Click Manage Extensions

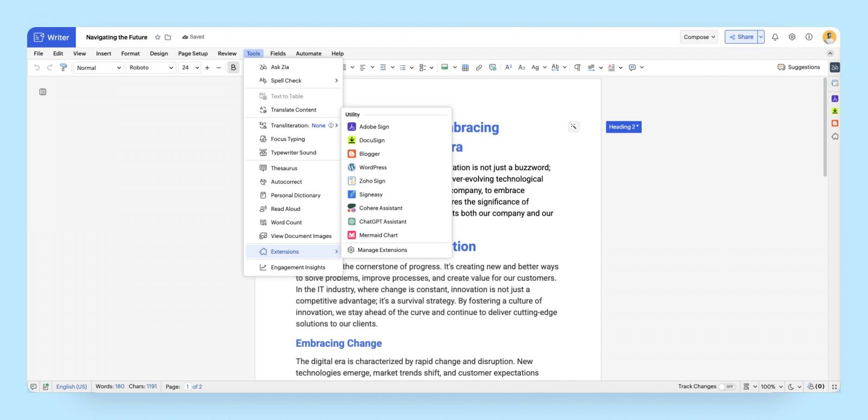(x=397, y=250)
